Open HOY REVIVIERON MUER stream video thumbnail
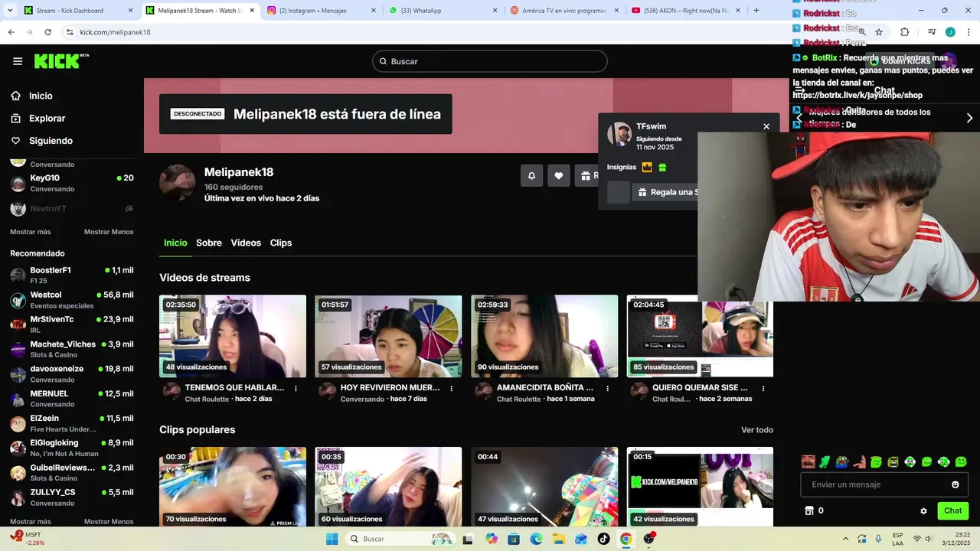 (388, 337)
